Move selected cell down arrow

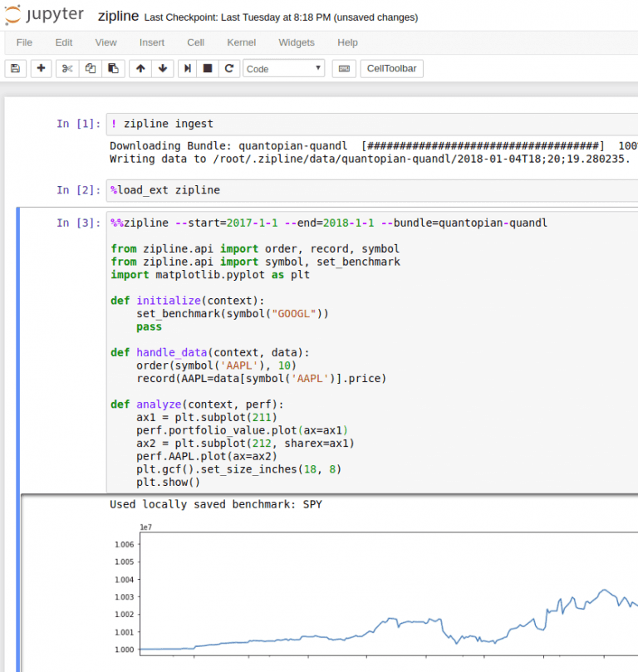[x=163, y=69]
